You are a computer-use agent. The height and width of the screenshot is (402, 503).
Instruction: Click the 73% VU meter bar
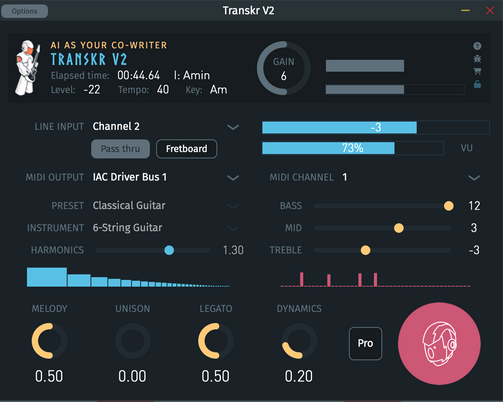pos(353,148)
